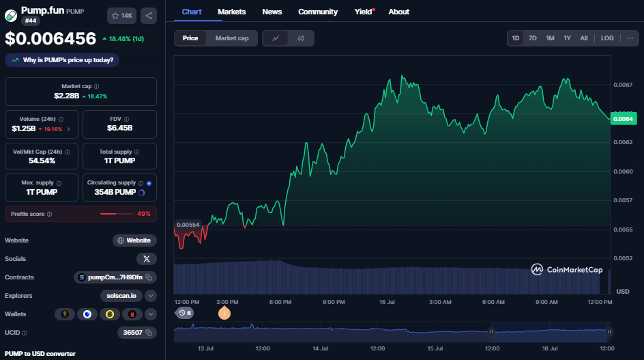
Task: Toggle LOG scale on chart
Action: (607, 38)
